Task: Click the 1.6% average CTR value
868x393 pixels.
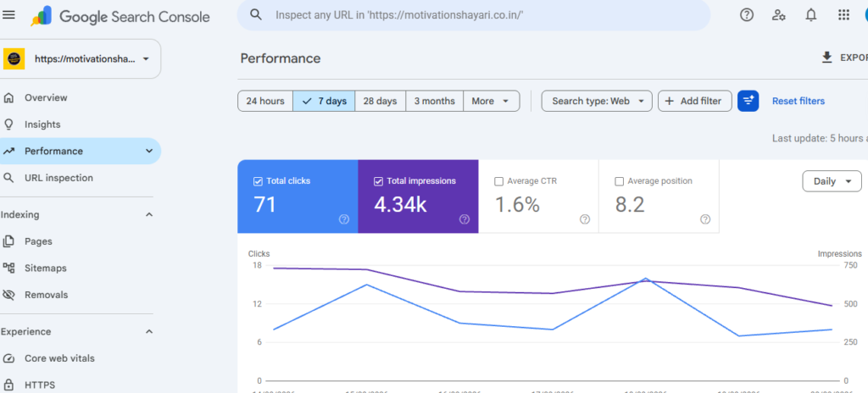Action: pos(517,204)
